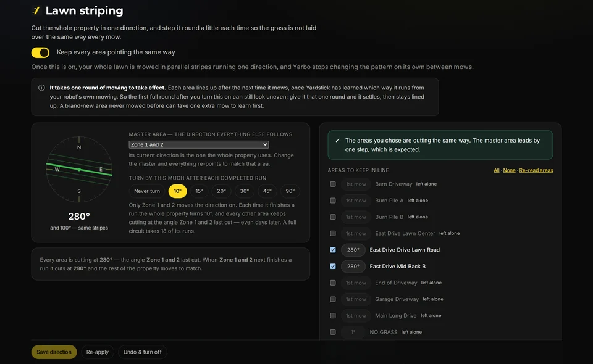Check the Garage Driveway checkbox

[x=333, y=299]
